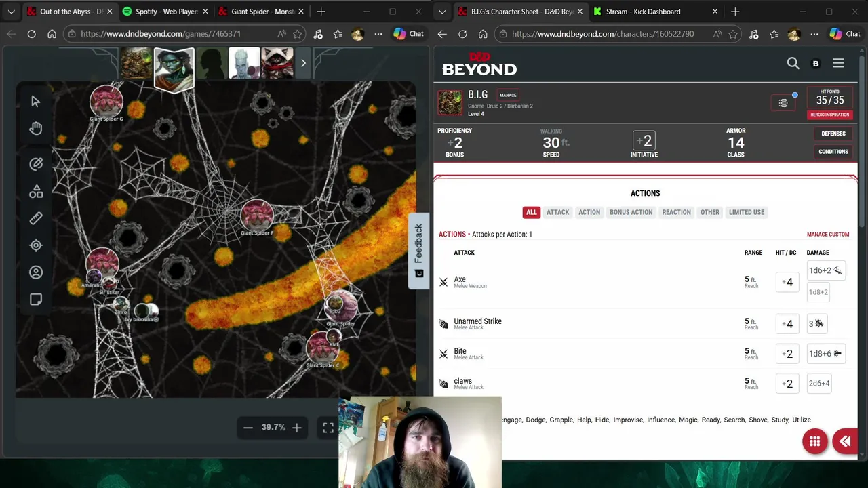Open tab search dropdown in right window

[443, 12]
